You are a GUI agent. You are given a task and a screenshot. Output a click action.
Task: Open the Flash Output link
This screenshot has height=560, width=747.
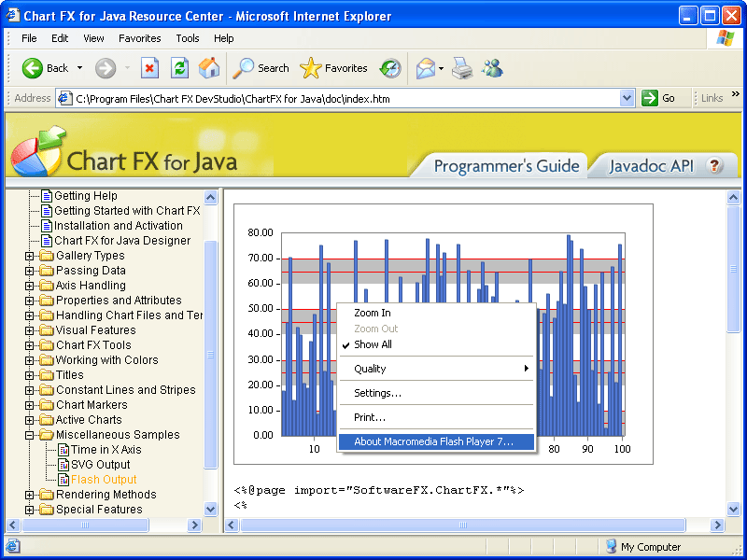104,480
